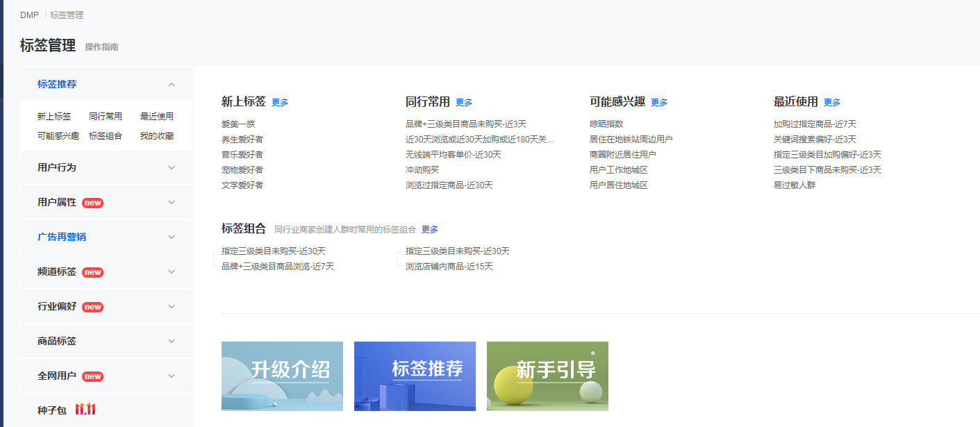Open the 升级介绍 banner
The image size is (980, 427).
[282, 376]
